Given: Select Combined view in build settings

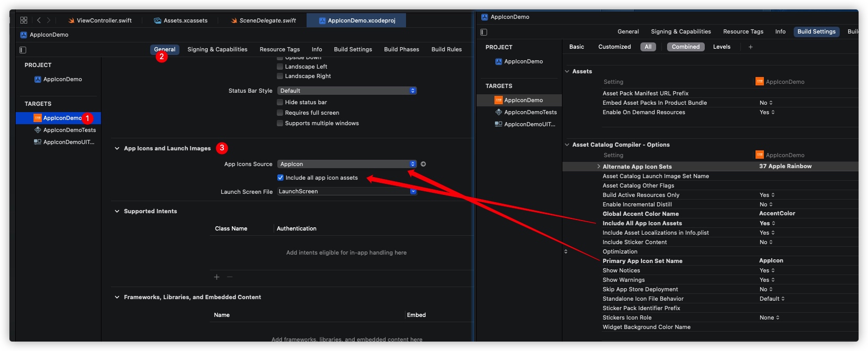Looking at the screenshot, I should click(x=686, y=47).
